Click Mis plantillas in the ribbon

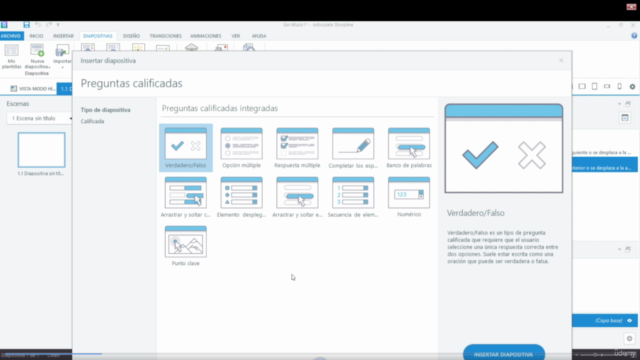11,57
